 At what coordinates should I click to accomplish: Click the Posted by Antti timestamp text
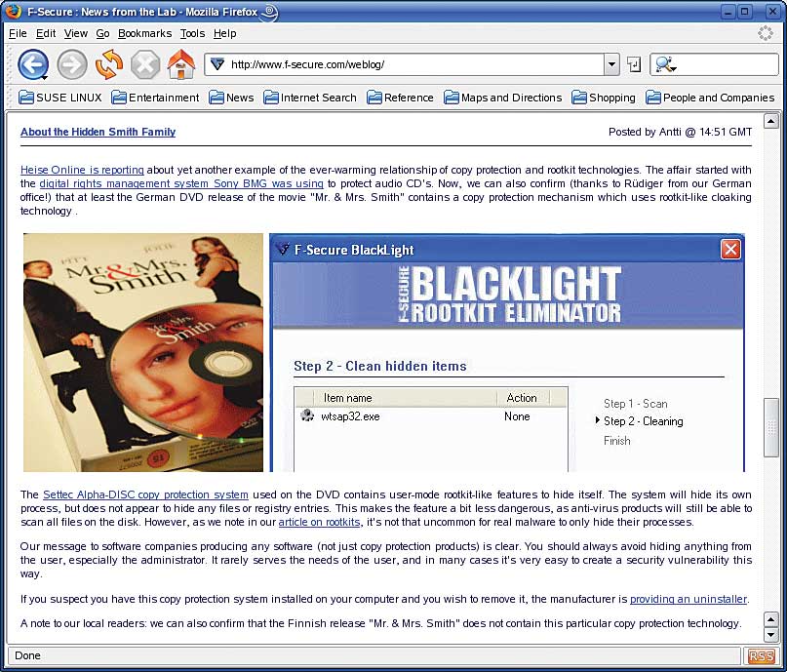tap(680, 132)
